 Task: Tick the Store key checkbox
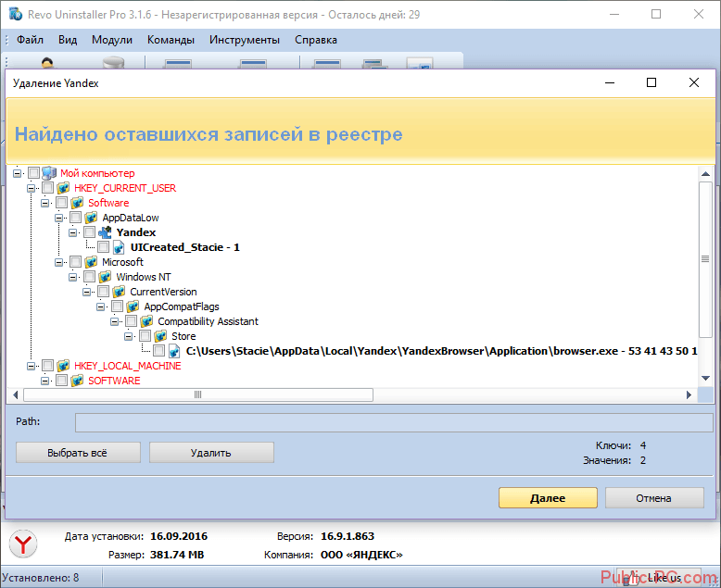click(x=145, y=336)
